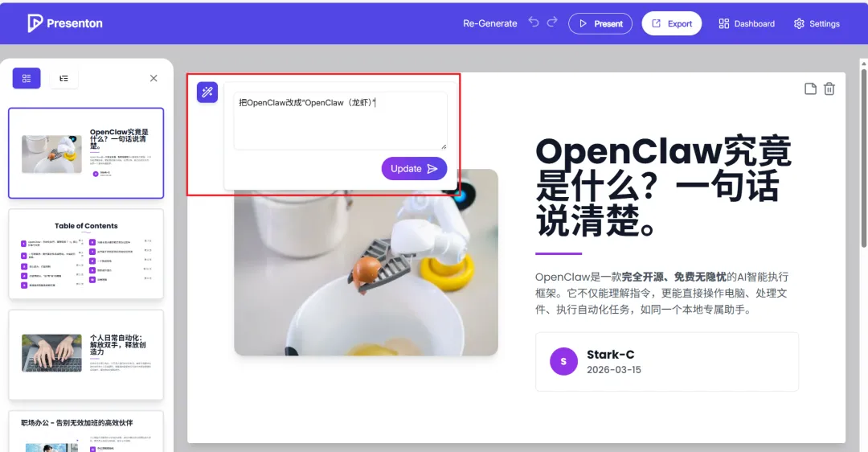
Task: Open Settings
Action: pyautogui.click(x=817, y=24)
